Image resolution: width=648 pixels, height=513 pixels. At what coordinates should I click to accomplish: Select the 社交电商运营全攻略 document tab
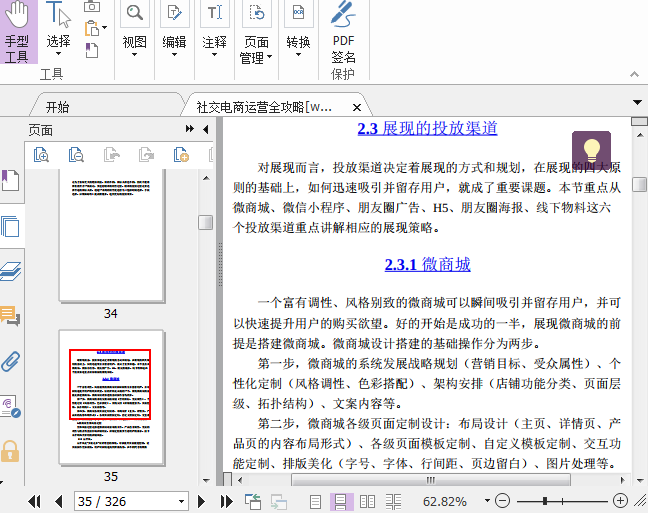click(x=264, y=107)
